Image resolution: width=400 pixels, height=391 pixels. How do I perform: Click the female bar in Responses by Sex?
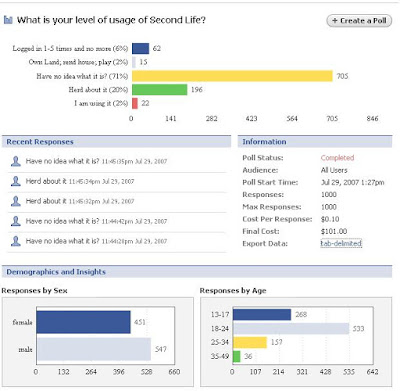click(83, 322)
